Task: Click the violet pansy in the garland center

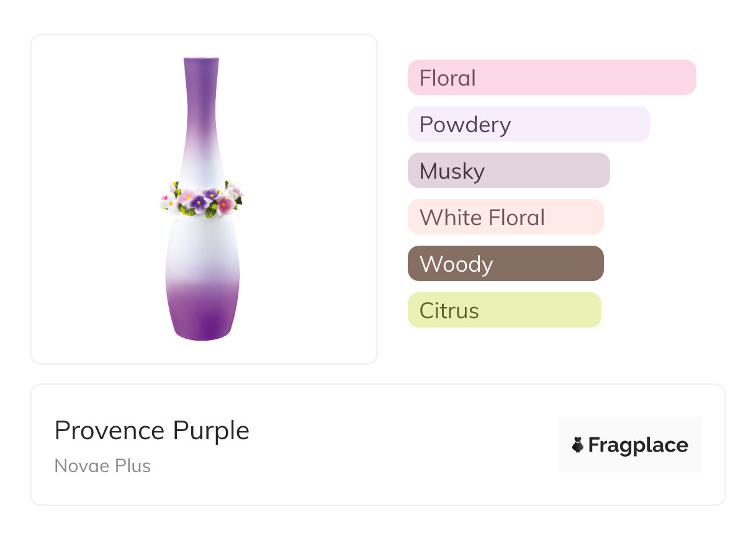Action: click(x=199, y=202)
